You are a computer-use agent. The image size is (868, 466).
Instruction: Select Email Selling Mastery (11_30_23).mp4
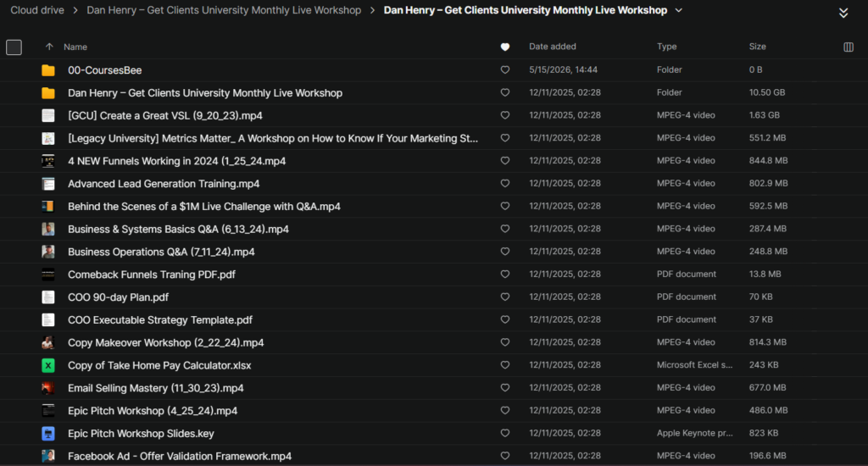click(x=156, y=388)
